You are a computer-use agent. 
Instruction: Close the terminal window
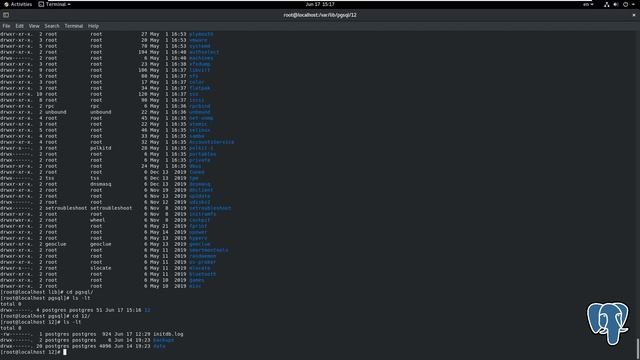click(633, 15)
